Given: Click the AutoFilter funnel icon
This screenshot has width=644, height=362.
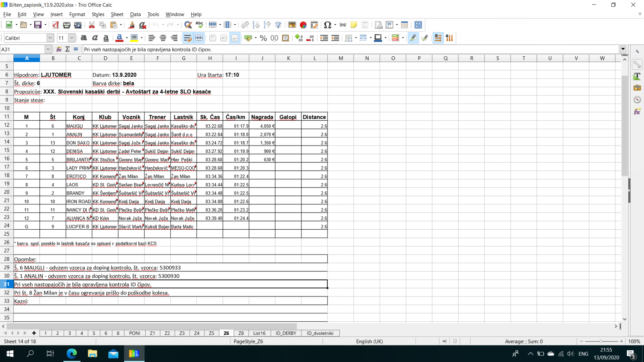Looking at the screenshot, I should 278,25.
